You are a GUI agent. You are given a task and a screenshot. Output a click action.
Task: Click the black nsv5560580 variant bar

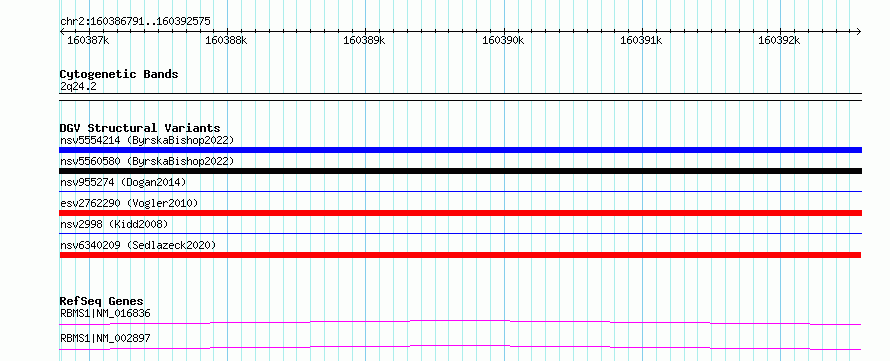click(x=460, y=171)
